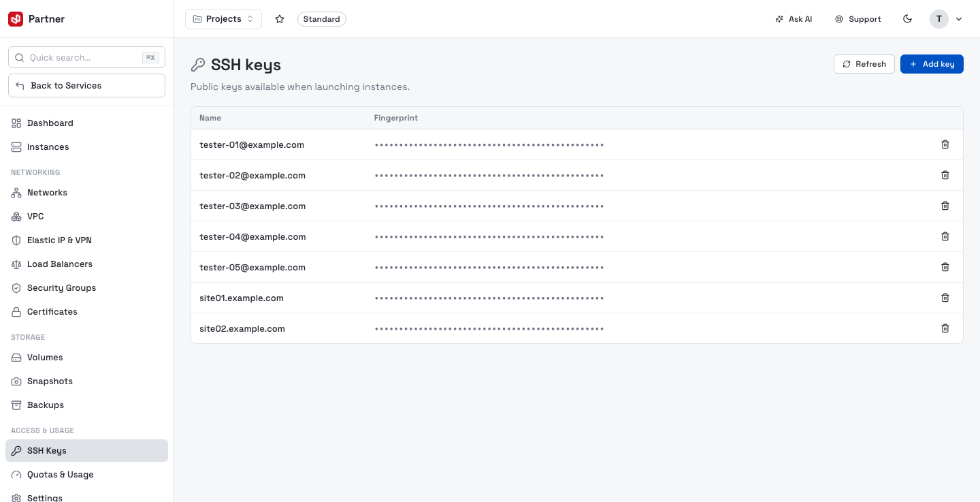
Task: Click the Add key button
Action: 932,64
